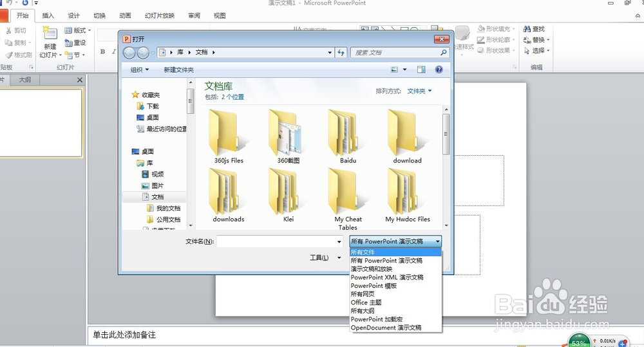
Task: Click 剪切 (Cut) in ribbon clipboard group
Action: pyautogui.click(x=16, y=30)
